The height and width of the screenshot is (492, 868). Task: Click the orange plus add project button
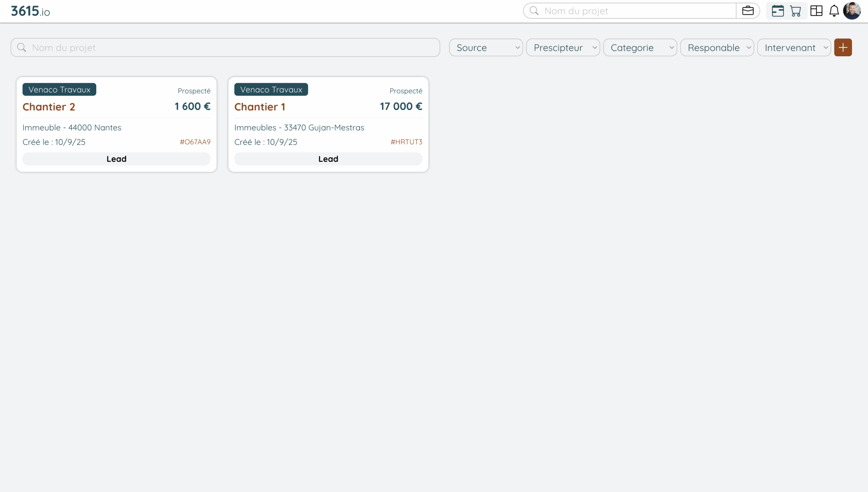[x=843, y=48]
